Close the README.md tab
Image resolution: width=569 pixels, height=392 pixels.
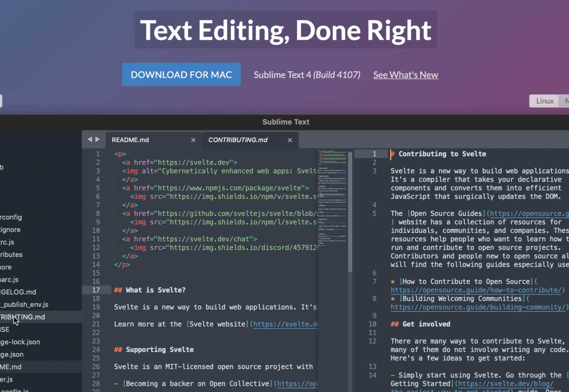click(193, 140)
